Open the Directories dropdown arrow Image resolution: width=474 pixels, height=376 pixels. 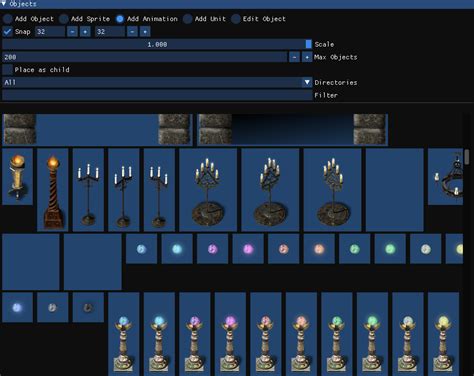307,82
